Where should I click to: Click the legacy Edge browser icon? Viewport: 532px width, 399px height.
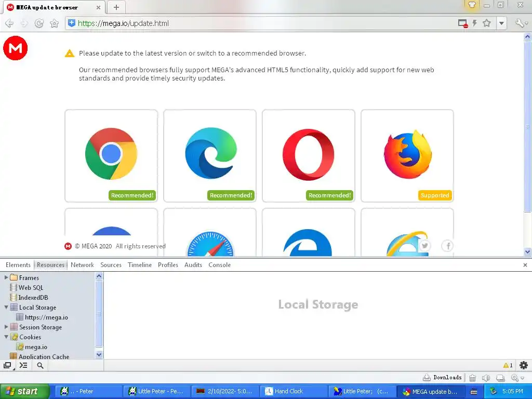(308, 243)
